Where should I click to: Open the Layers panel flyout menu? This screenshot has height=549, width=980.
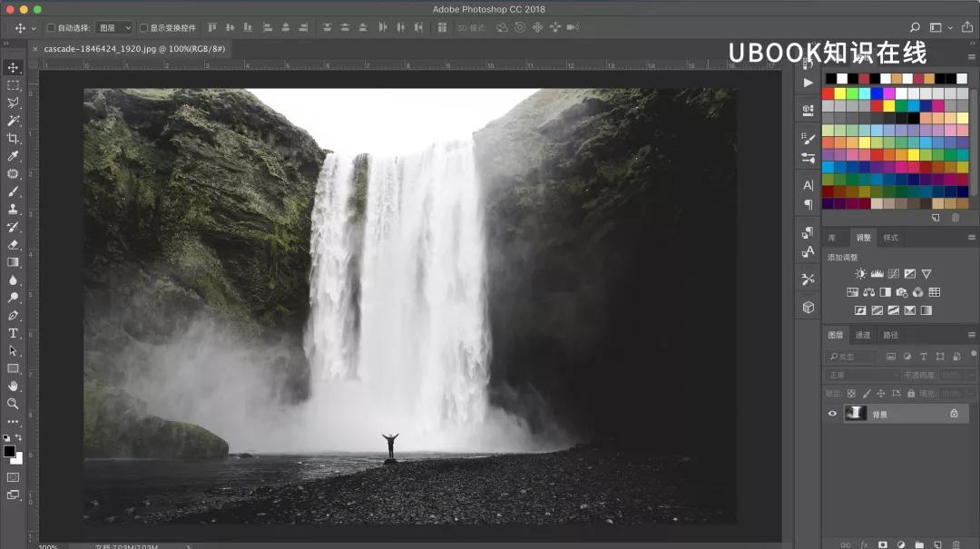pos(971,335)
